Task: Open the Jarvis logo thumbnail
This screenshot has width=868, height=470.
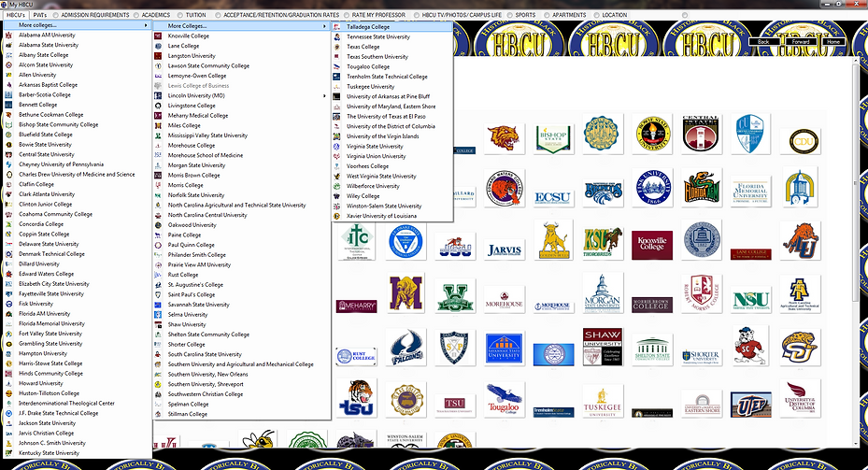Action: [504, 250]
